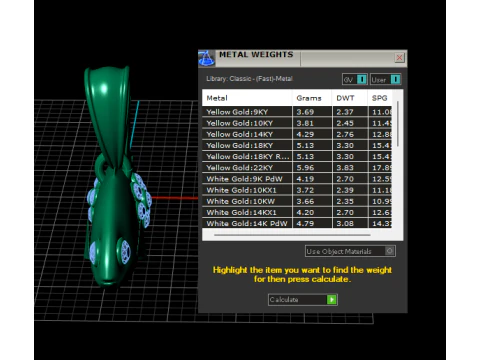Click the 5.96 grams value
This screenshot has width=480, height=360.
[305, 168]
